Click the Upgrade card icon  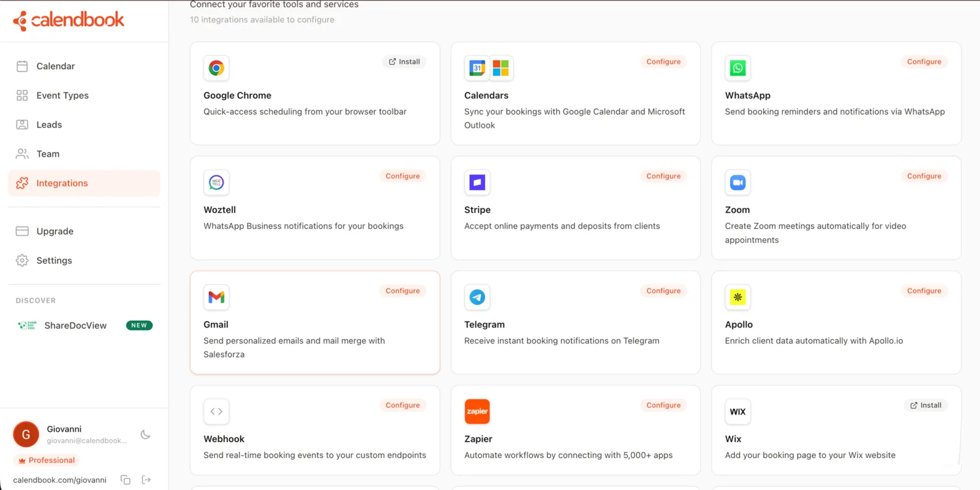[22, 231]
